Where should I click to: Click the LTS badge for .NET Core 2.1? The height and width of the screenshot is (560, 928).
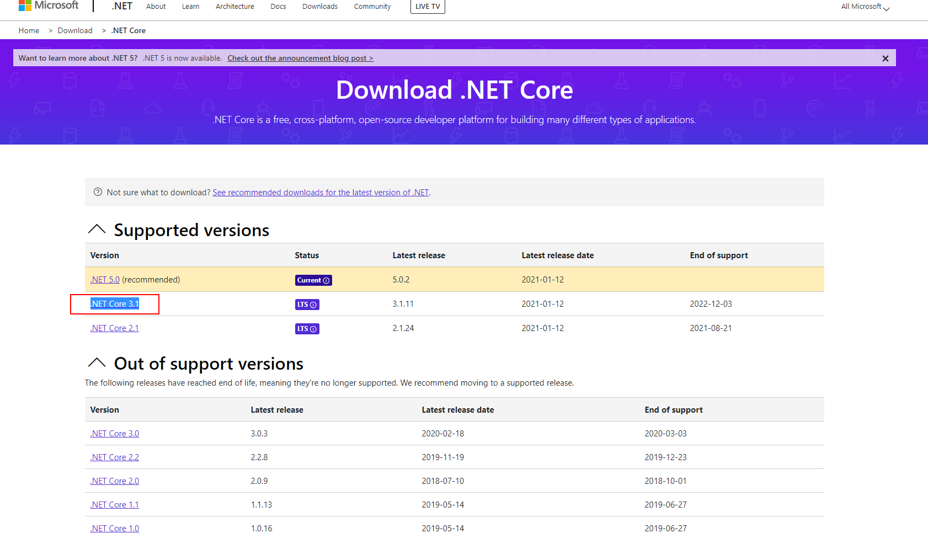307,329
